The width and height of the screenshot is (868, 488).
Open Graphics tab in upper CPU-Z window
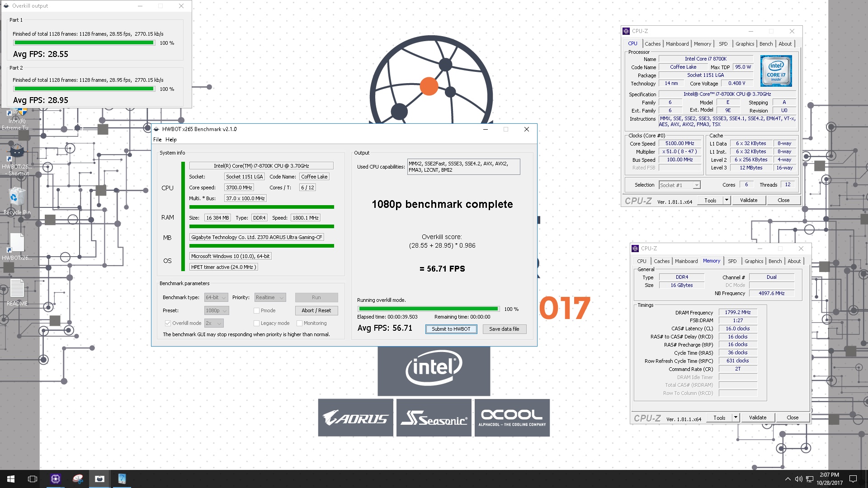[x=745, y=44]
